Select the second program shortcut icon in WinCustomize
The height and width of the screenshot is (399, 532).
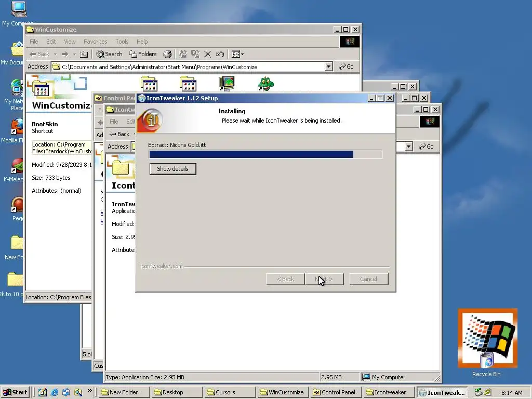coord(188,84)
